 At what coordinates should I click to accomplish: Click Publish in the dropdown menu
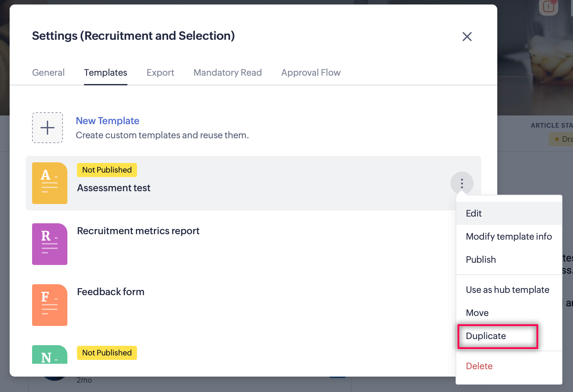click(481, 260)
